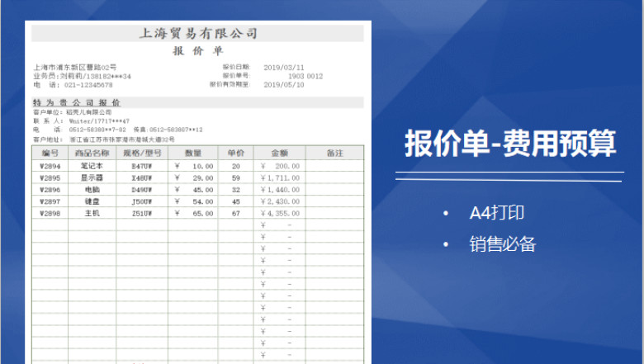Click the product name 显示器
Screen dimensions: 644x364
(x=92, y=177)
